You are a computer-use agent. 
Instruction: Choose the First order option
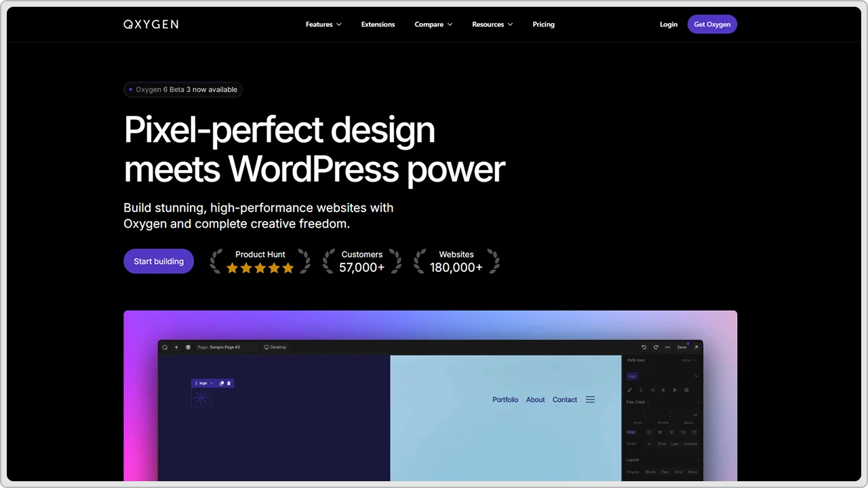662,444
